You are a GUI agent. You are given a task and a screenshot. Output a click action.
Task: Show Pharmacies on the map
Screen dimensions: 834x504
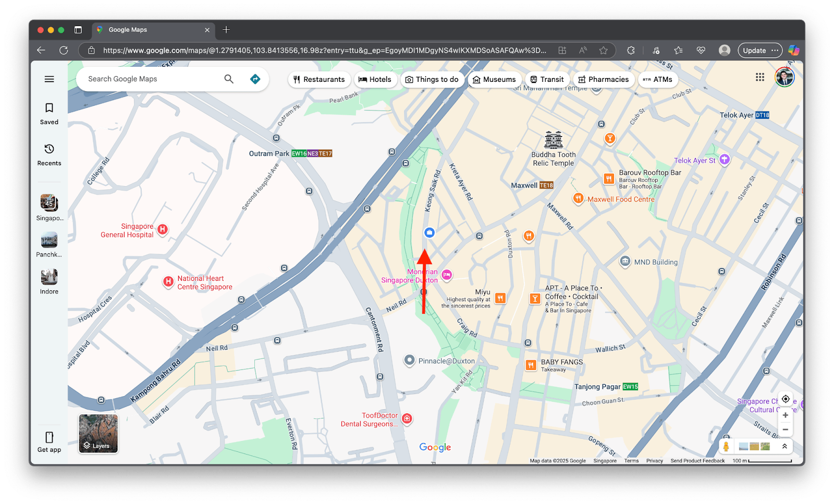[x=604, y=79]
